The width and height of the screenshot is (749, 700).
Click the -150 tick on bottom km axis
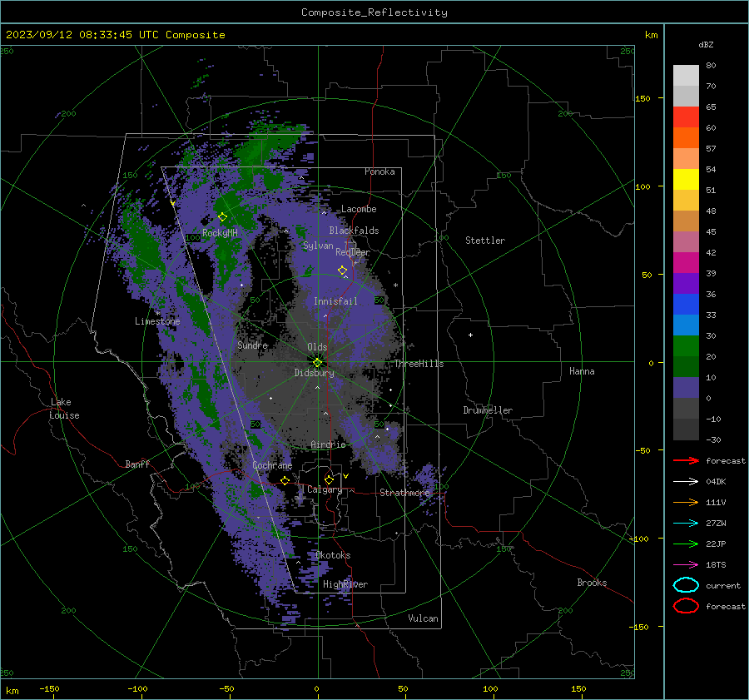click(x=49, y=688)
